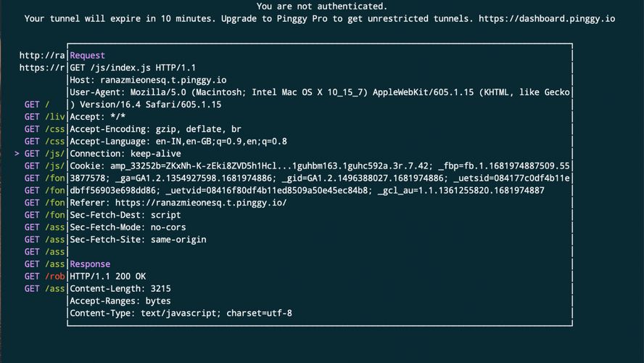Image resolution: width=644 pixels, height=363 pixels.
Task: Click the GET /js/index.js HTTP/1.1 line
Action: pos(133,68)
